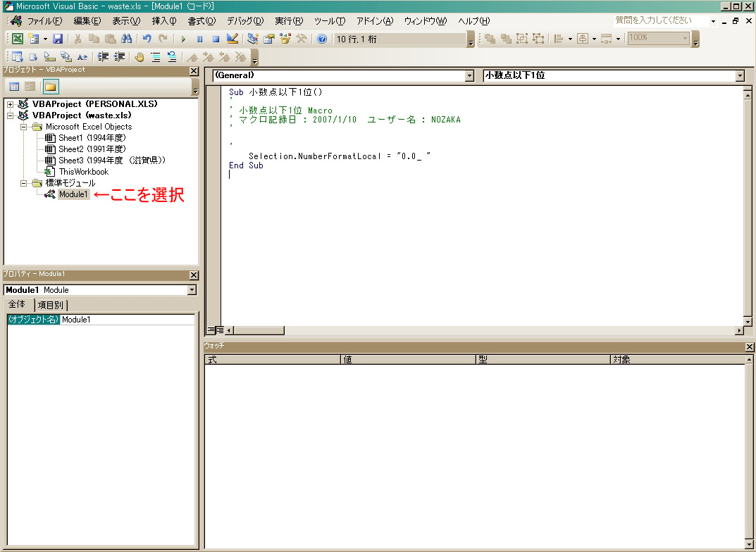Run the macro with the green play icon

click(183, 39)
